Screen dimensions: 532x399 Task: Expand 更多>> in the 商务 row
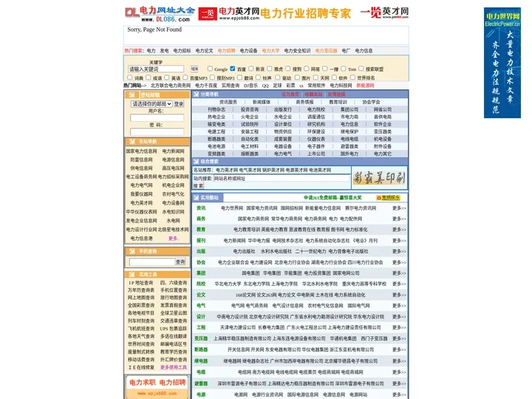click(399, 219)
